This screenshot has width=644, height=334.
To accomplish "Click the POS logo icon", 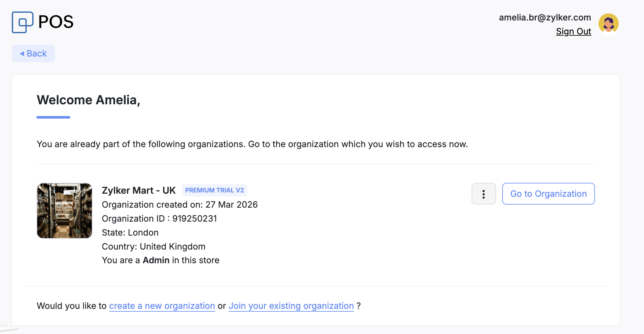I will (x=22, y=22).
